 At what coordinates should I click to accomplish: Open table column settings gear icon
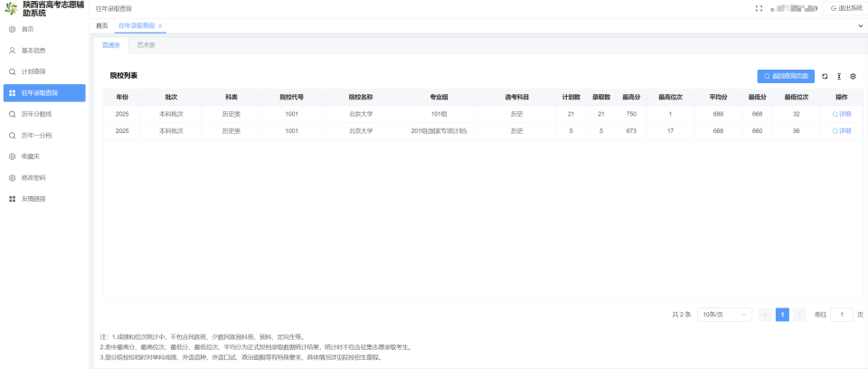tap(853, 77)
